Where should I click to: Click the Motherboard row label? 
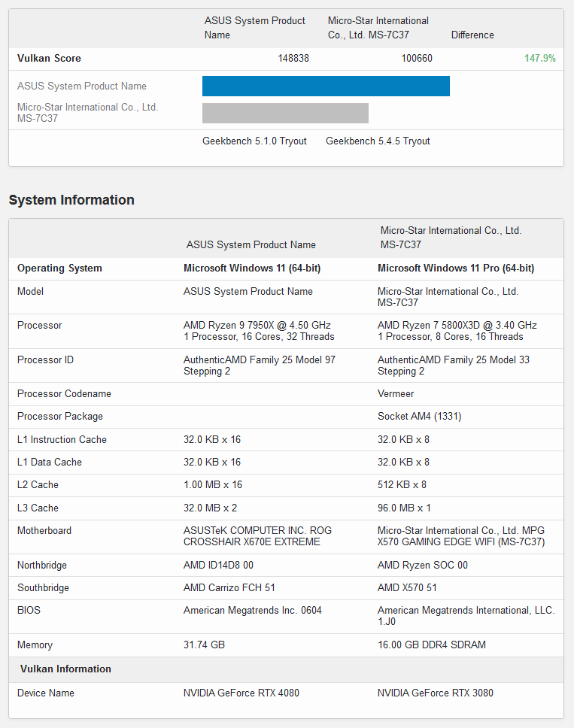pyautogui.click(x=44, y=531)
